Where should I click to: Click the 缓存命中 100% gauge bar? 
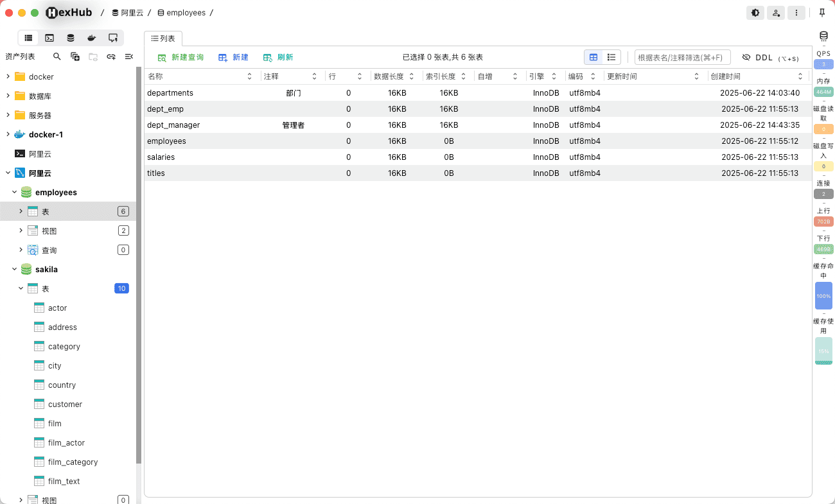(823, 296)
